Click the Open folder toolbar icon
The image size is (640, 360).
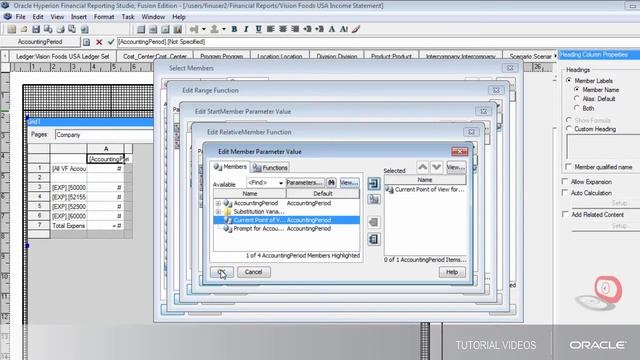pos(24,29)
